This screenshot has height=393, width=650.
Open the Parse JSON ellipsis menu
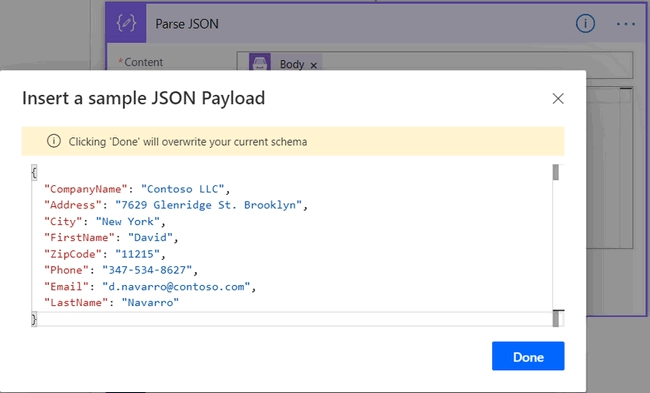coord(626,24)
